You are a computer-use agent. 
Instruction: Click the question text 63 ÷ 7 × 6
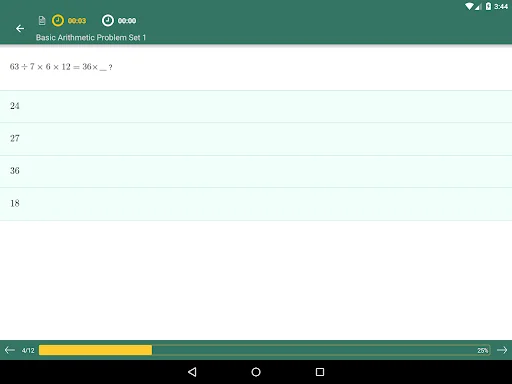(x=61, y=67)
